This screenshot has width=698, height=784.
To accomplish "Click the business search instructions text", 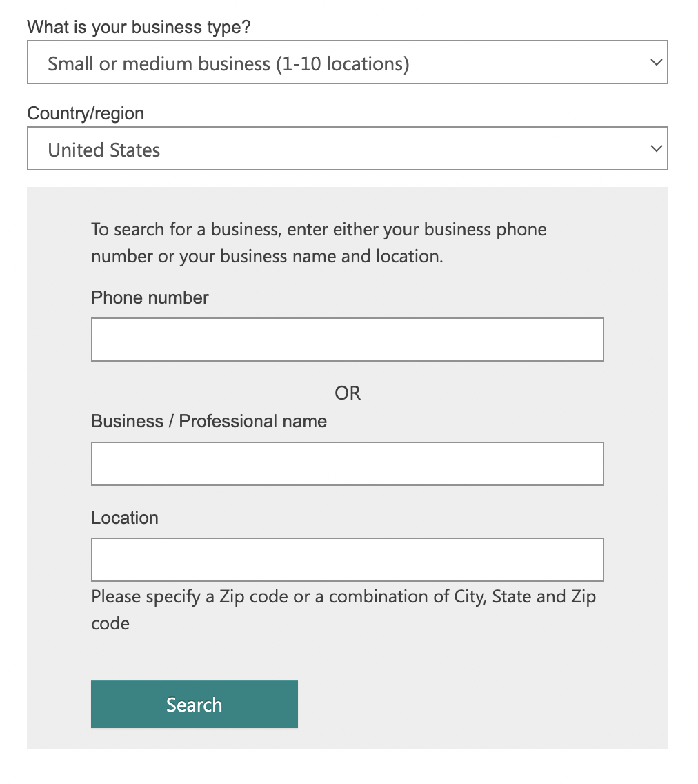I will point(319,242).
